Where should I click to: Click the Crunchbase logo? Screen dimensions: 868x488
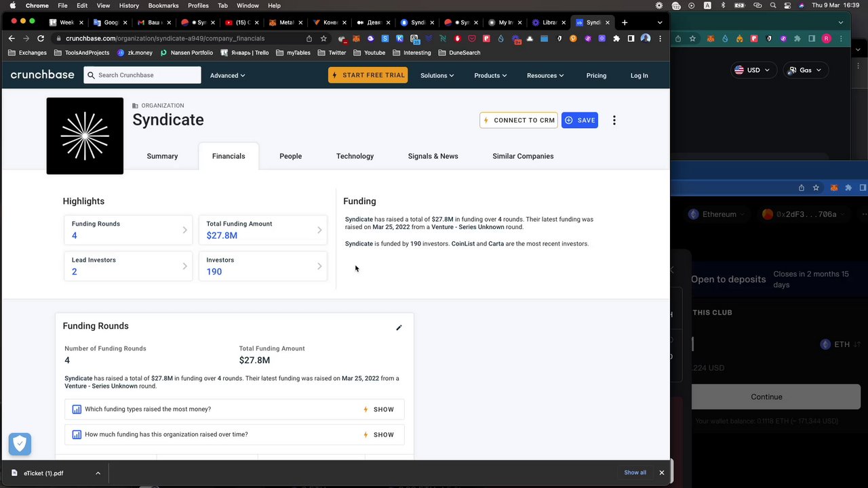pos(42,75)
